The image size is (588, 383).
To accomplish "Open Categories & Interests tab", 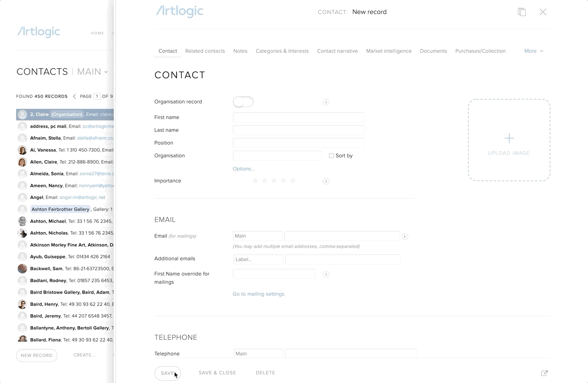I will (282, 51).
